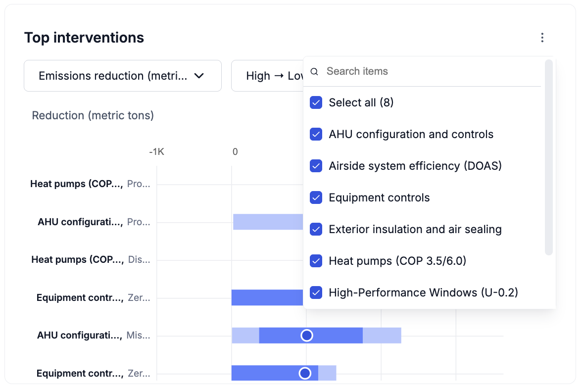Open the three-dot options menu
Screen dimensions: 584x392
[x=542, y=38]
